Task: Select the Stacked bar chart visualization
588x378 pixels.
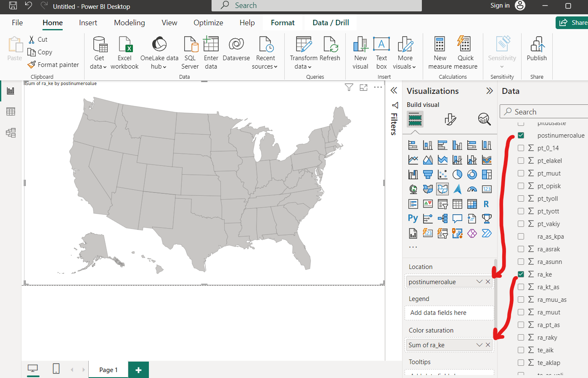Action: coord(413,145)
